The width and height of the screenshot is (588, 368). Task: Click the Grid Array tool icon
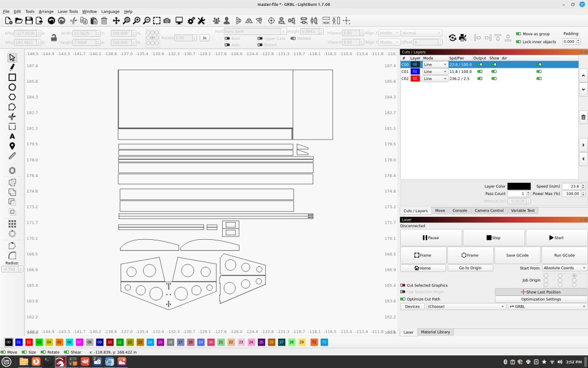pyautogui.click(x=12, y=224)
